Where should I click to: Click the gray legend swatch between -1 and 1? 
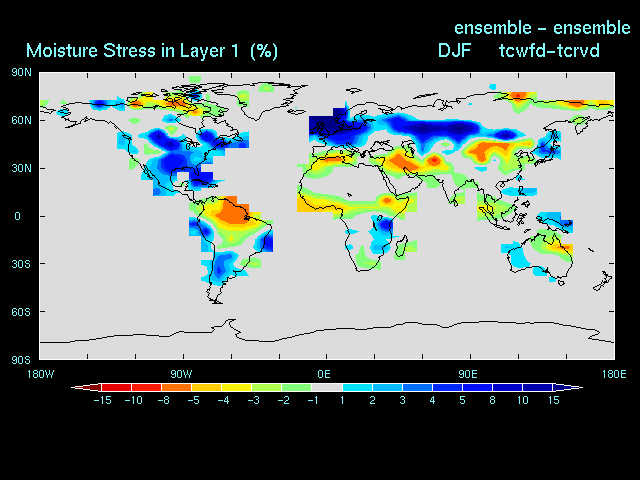coord(327,387)
